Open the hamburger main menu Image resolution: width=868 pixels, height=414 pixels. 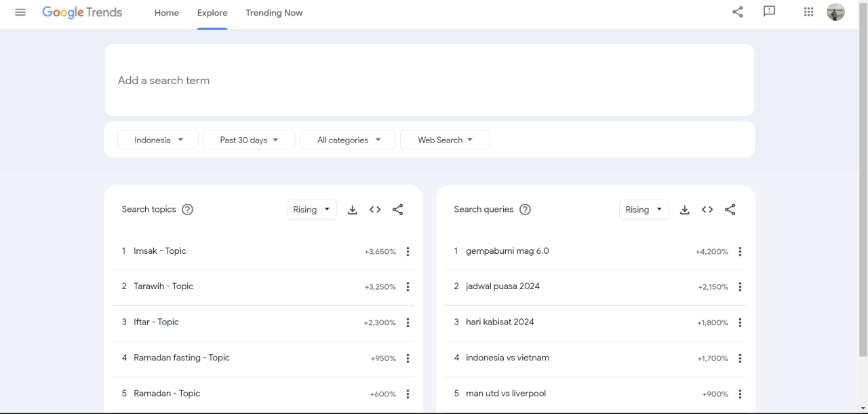(20, 12)
